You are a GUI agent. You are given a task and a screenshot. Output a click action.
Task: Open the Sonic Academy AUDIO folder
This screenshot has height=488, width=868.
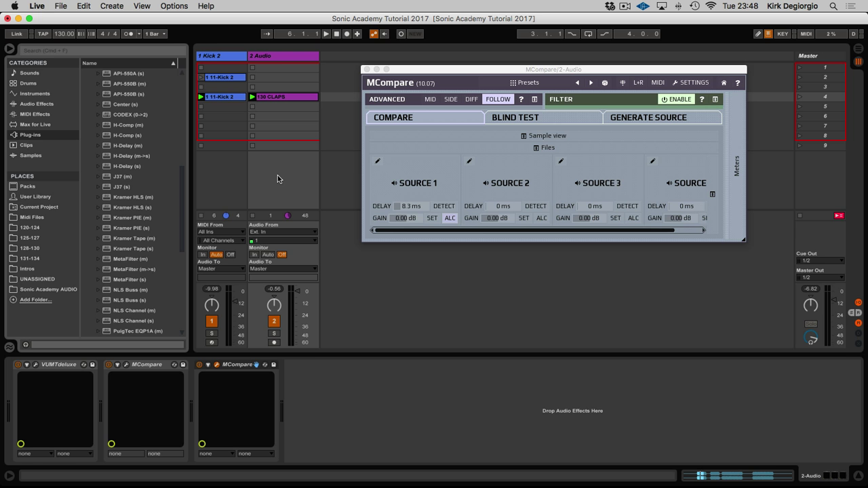[x=48, y=289]
